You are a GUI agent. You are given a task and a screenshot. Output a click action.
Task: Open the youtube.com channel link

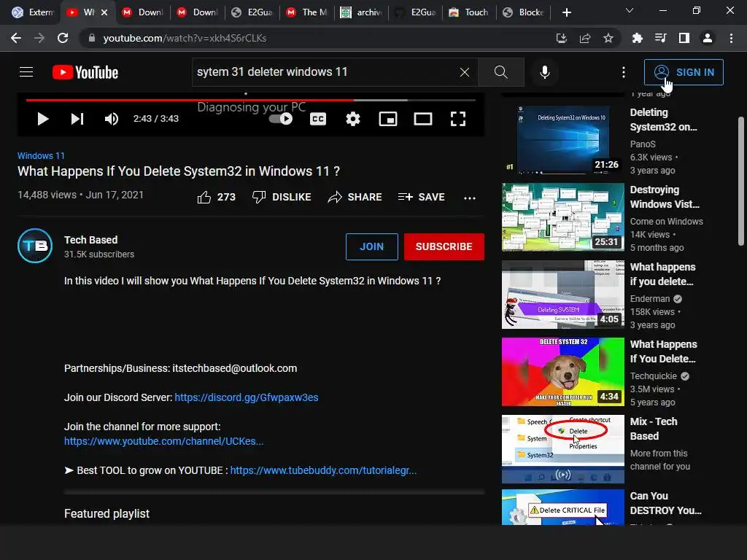click(x=164, y=441)
